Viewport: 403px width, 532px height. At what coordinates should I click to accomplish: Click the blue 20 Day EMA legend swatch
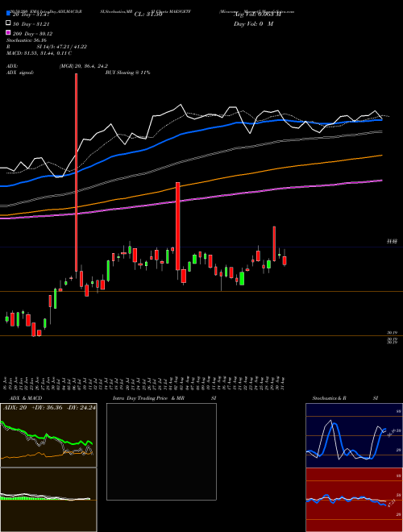click(8, 14)
